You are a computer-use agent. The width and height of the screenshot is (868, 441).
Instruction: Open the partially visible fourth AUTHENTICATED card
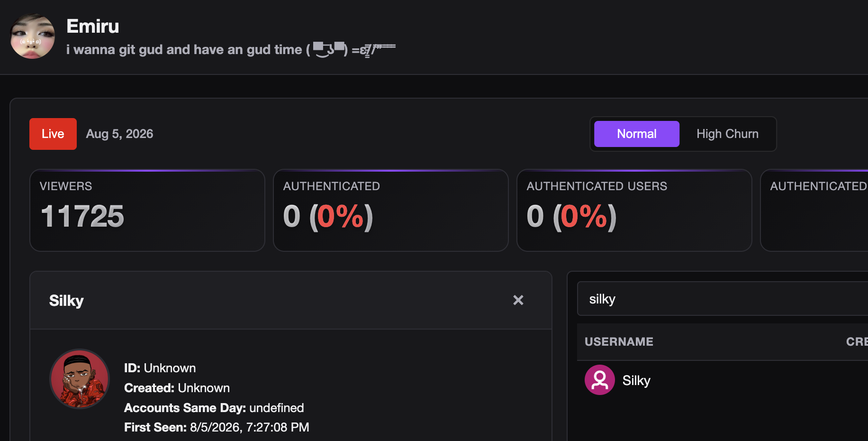814,211
